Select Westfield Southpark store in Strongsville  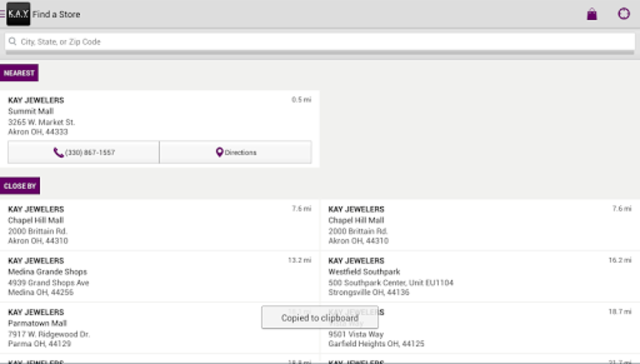point(480,276)
